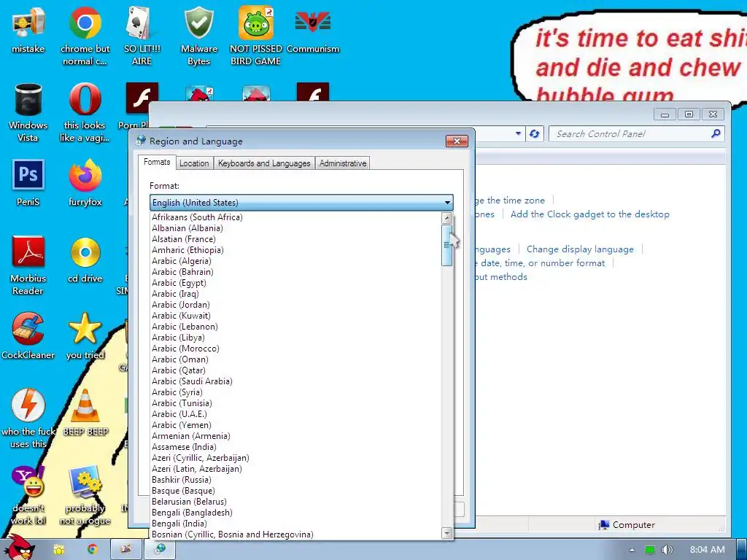Viewport: 747px width, 560px height.
Task: Click 'Add the Clock gadget to the desktop'
Action: pyautogui.click(x=589, y=214)
